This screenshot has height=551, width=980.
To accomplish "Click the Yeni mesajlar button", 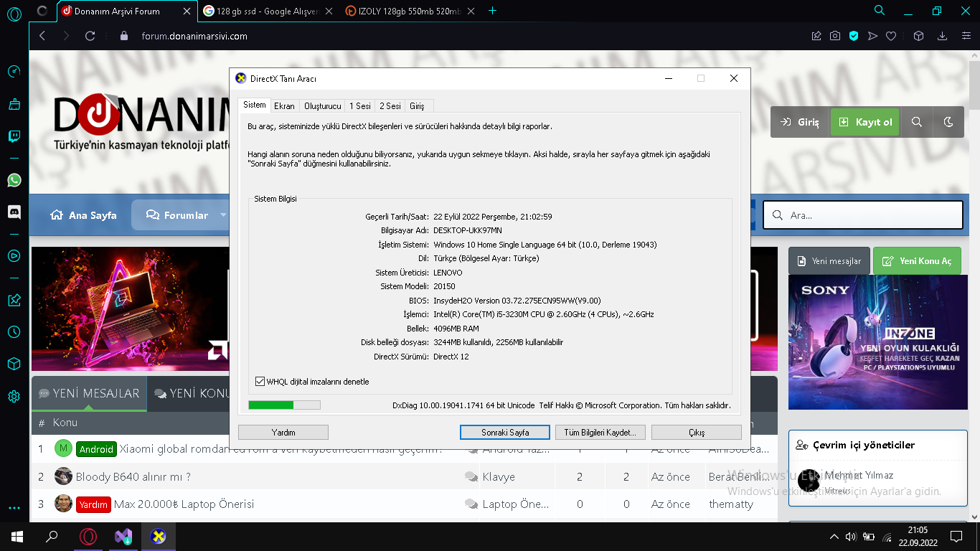I will [829, 261].
